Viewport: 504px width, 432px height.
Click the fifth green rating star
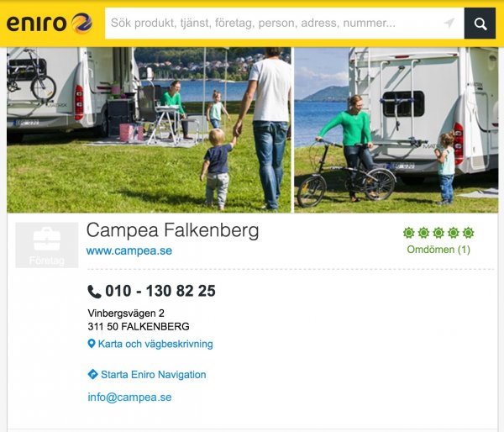(469, 233)
